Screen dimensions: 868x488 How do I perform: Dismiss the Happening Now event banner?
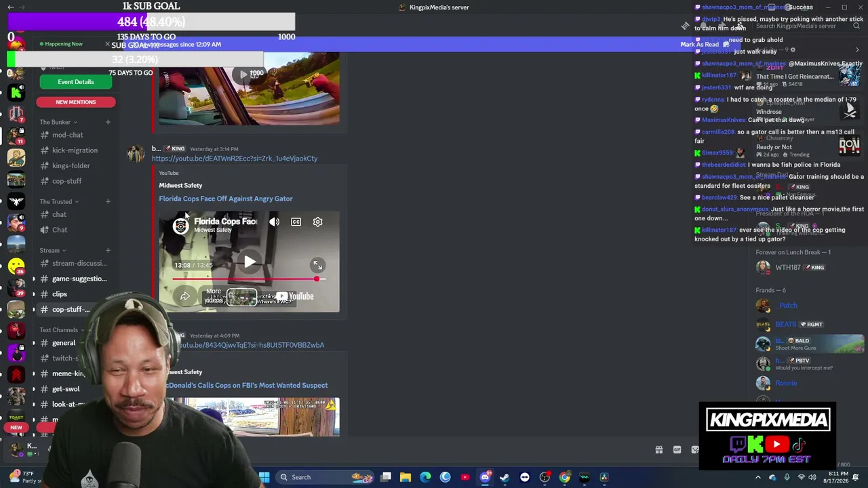point(107,44)
